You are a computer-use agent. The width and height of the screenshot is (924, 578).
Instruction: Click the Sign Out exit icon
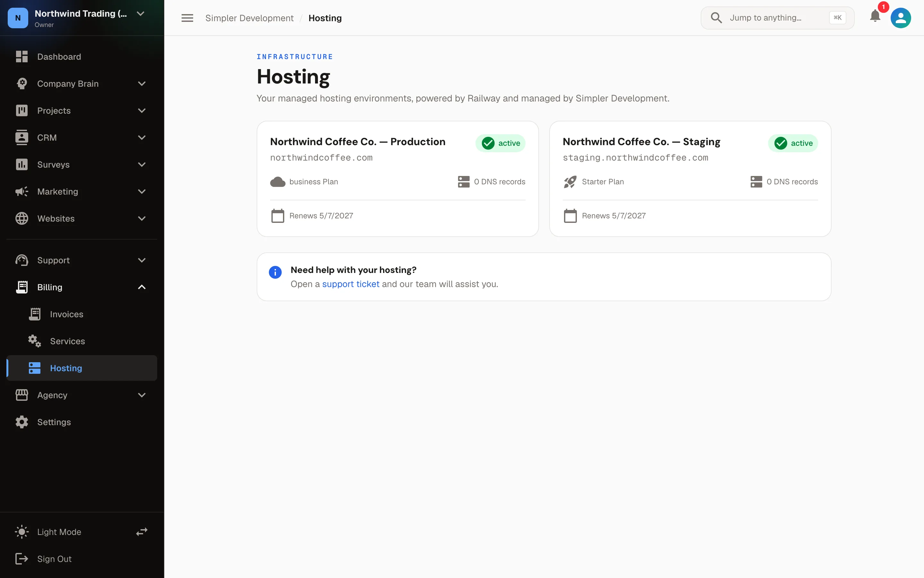tap(22, 559)
